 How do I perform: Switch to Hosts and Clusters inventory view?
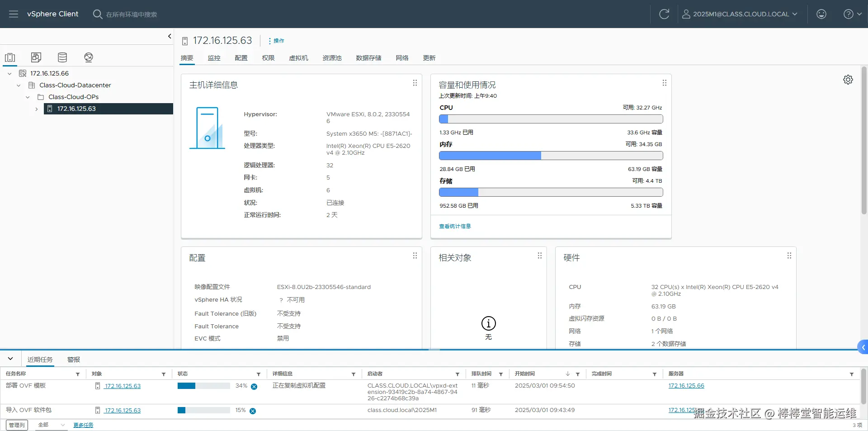click(10, 57)
